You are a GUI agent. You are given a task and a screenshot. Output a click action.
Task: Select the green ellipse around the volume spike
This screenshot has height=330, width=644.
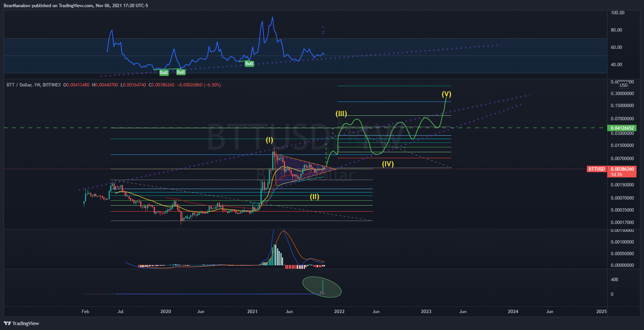click(322, 287)
